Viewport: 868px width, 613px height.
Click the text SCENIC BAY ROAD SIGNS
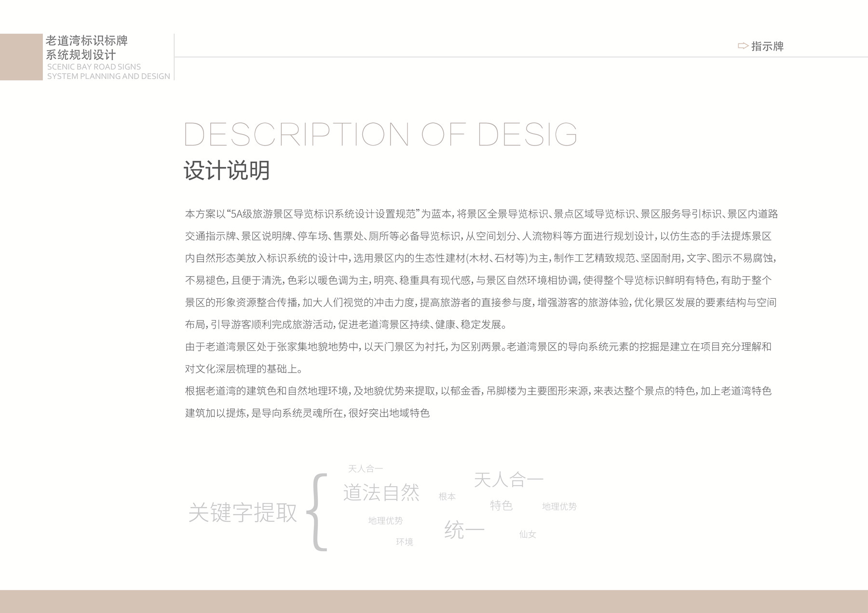point(94,67)
